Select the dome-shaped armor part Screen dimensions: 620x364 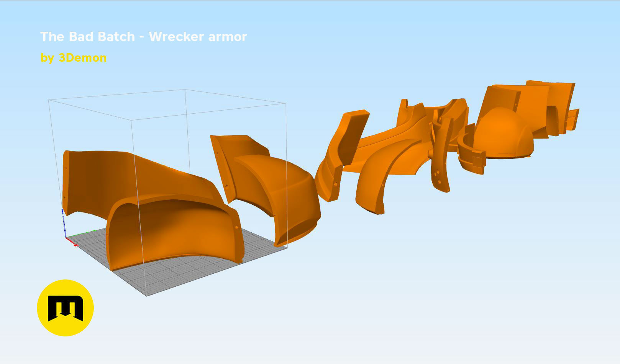(503, 133)
